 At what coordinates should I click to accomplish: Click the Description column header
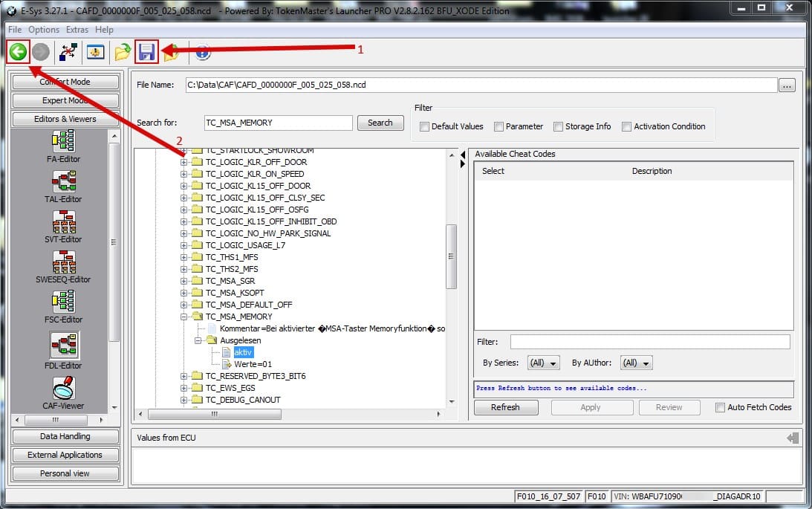(x=652, y=171)
